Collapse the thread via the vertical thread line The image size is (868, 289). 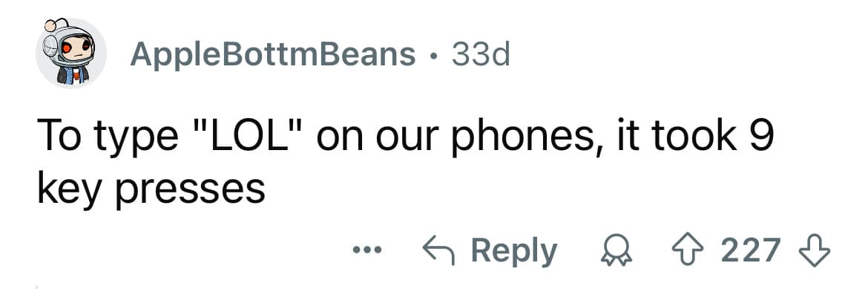[x=36, y=287]
